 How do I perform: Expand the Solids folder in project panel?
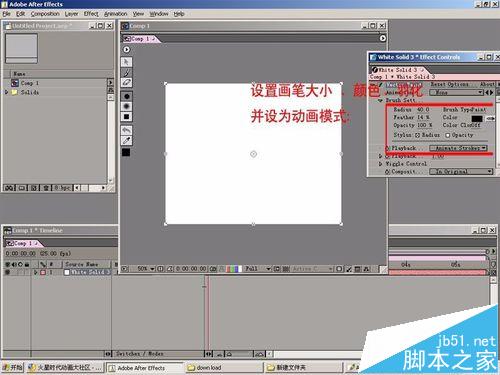click(x=6, y=92)
